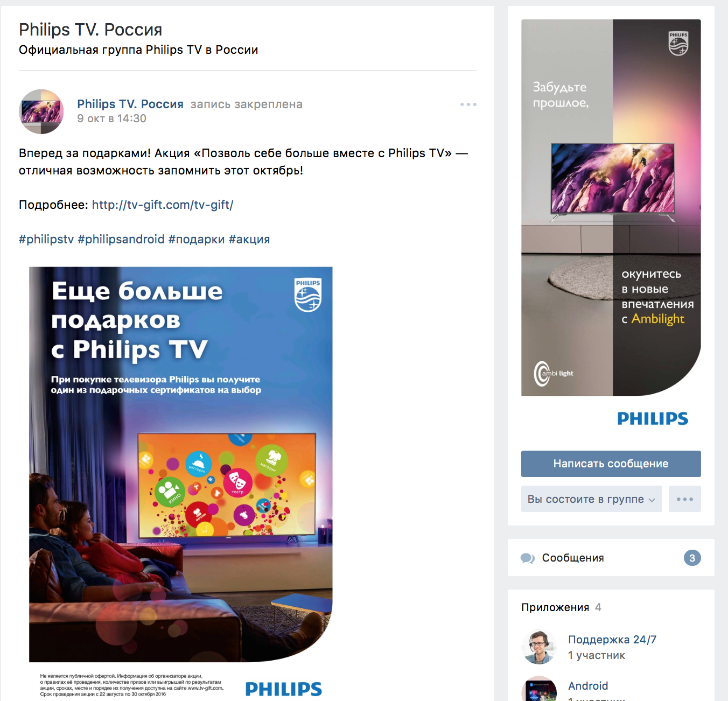Click the Philips TV group avatar

(41, 111)
